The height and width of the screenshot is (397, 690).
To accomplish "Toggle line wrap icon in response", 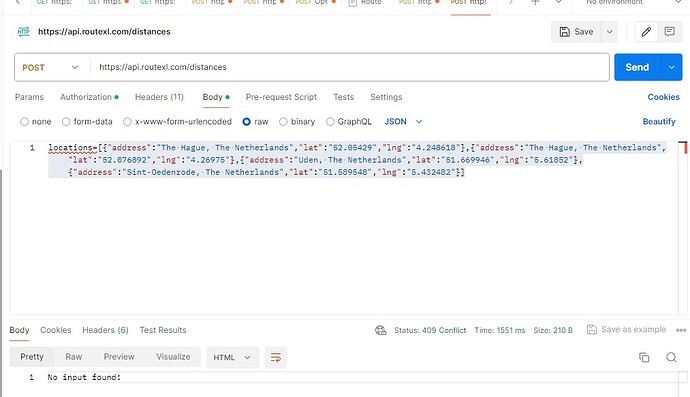I will point(276,357).
